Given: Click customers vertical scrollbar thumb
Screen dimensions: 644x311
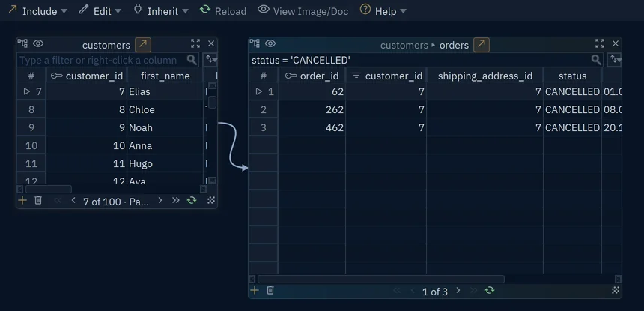Looking at the screenshot, I should click(x=213, y=103).
